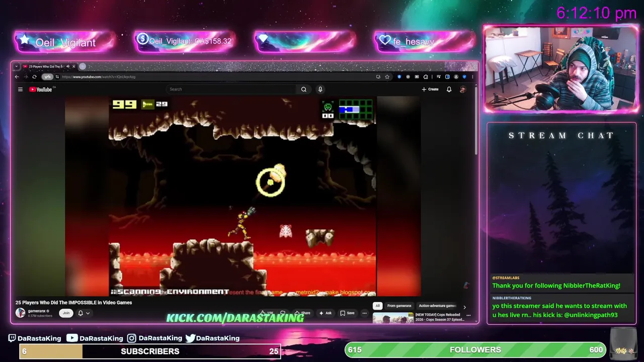Click the YouTube search magnifier button

pyautogui.click(x=304, y=89)
